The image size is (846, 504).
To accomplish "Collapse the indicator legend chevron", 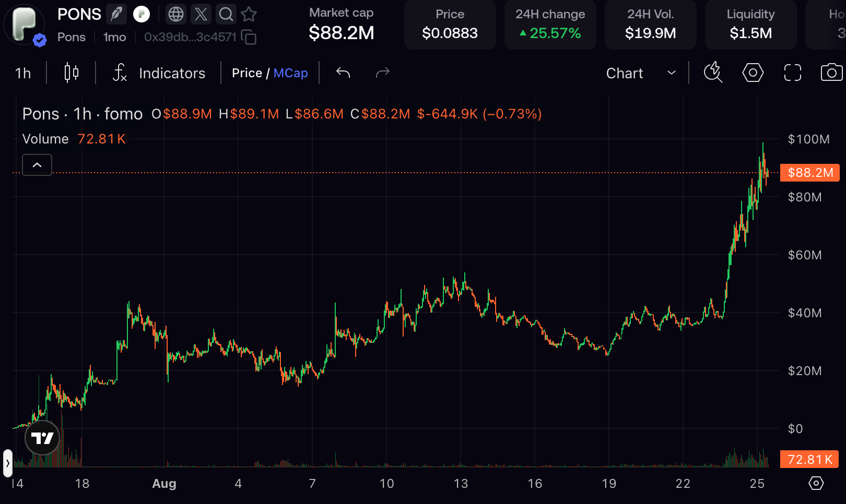I will tap(37, 165).
